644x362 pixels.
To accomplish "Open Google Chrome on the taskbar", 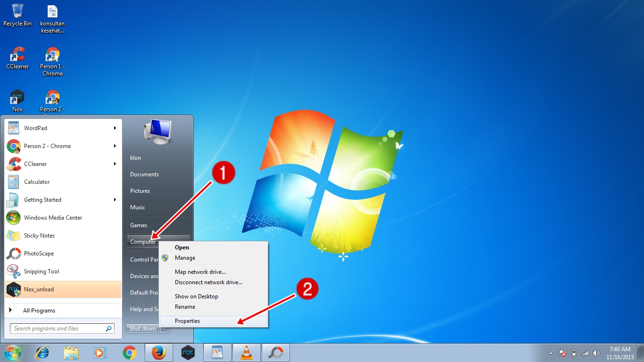I will 130,353.
